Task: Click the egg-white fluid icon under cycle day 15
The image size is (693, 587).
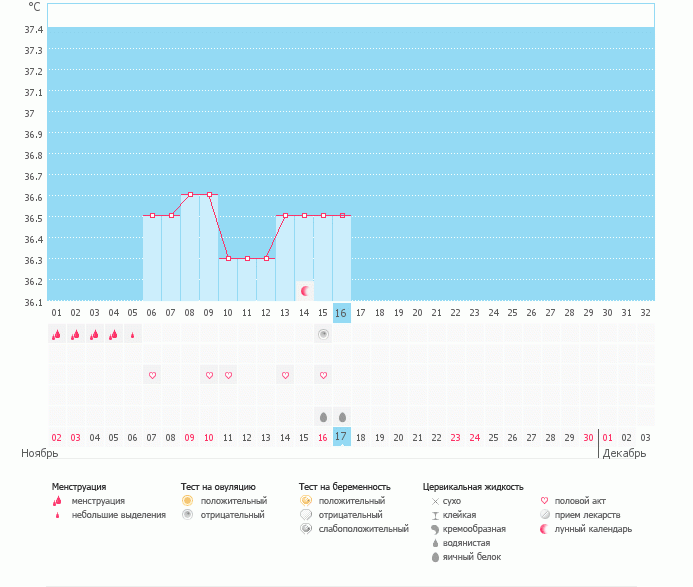Action: [323, 417]
